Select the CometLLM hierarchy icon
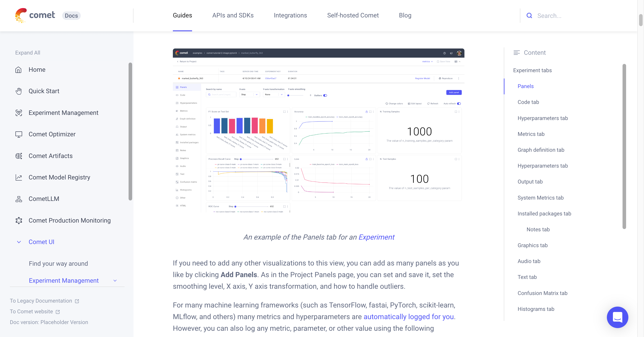 coord(19,199)
